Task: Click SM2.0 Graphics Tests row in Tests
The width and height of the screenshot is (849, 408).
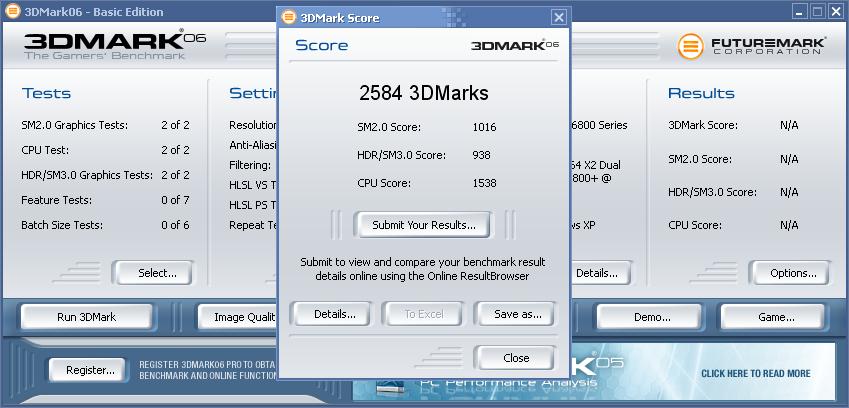Action: 106,125
